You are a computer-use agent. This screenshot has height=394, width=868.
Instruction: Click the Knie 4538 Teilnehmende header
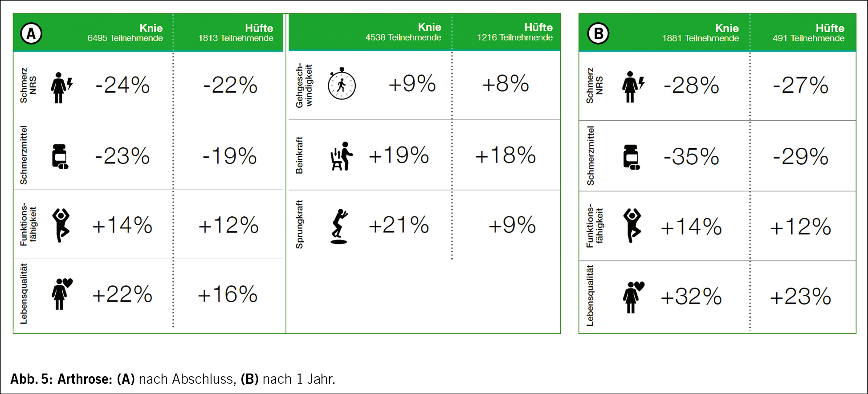pyautogui.click(x=403, y=32)
